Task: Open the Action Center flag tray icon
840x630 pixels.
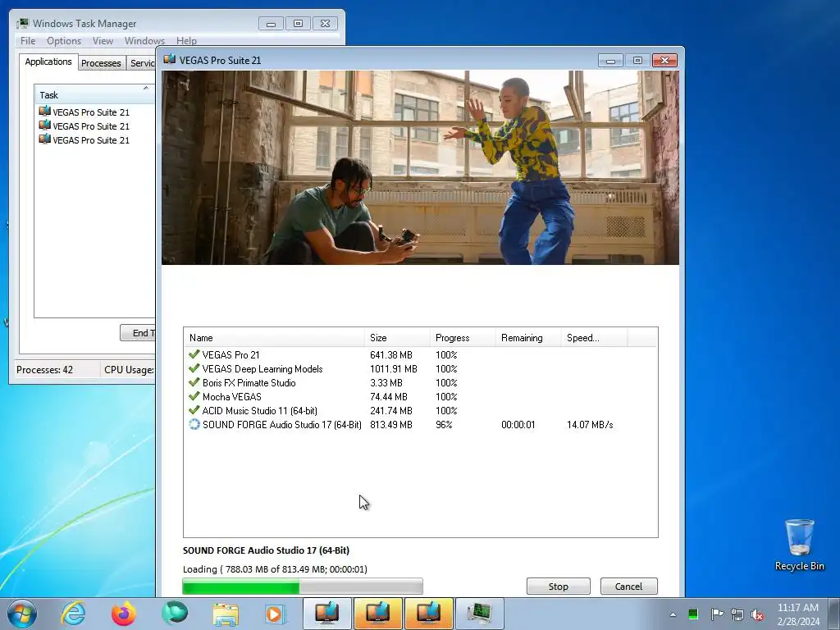Action: (716, 614)
